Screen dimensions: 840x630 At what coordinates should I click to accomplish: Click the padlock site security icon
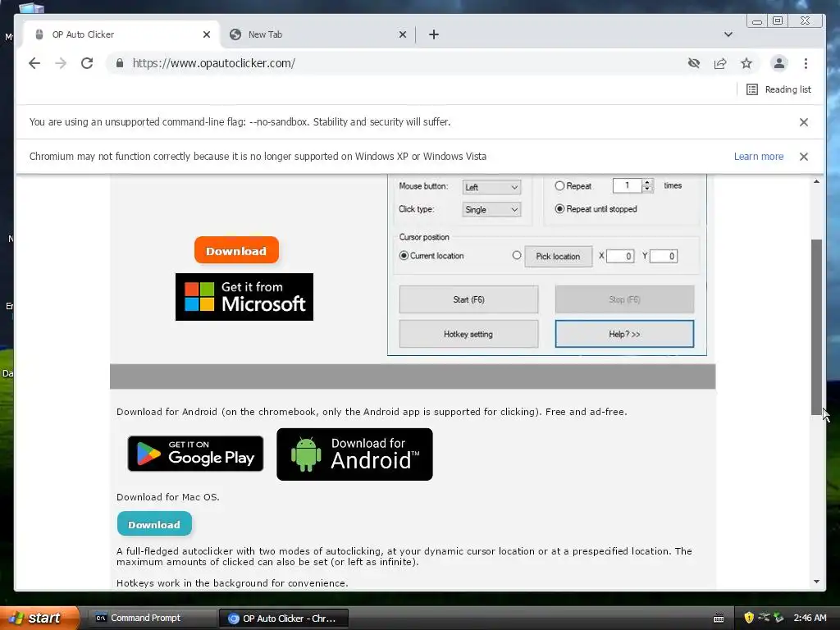120,63
